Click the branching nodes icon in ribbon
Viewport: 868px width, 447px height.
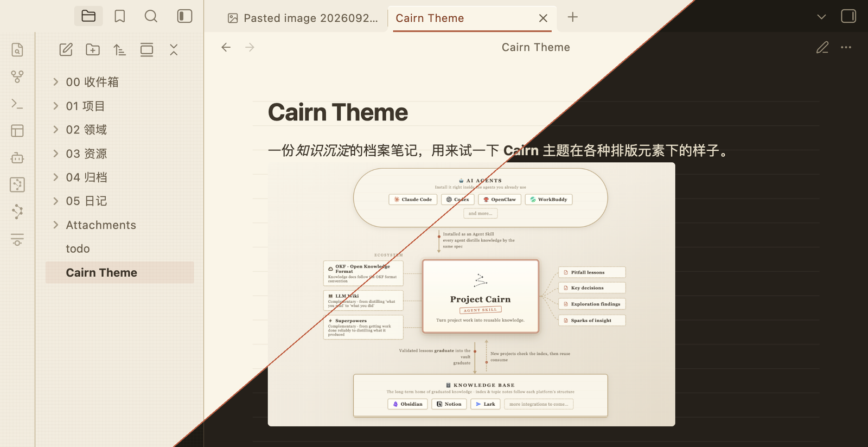[x=17, y=212]
